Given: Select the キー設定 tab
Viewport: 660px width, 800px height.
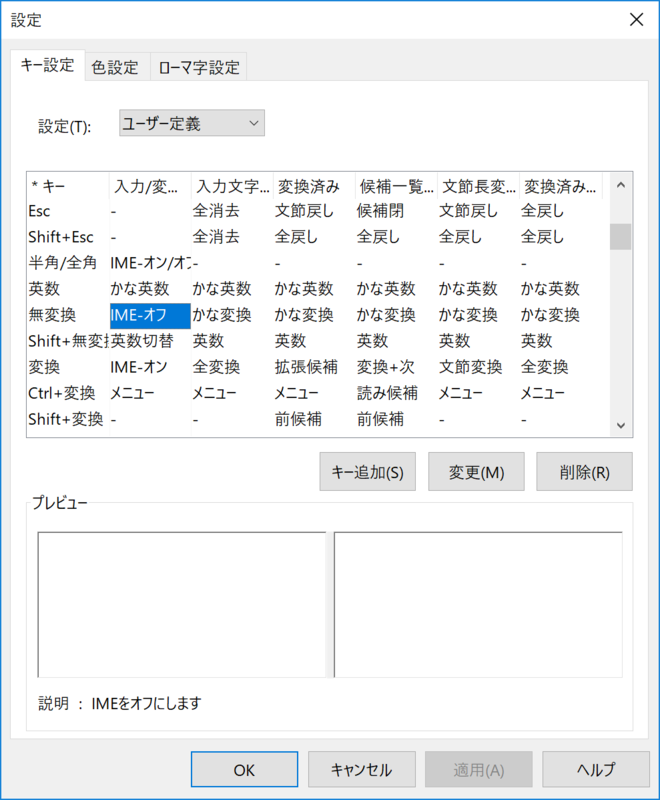Looking at the screenshot, I should tap(47, 65).
